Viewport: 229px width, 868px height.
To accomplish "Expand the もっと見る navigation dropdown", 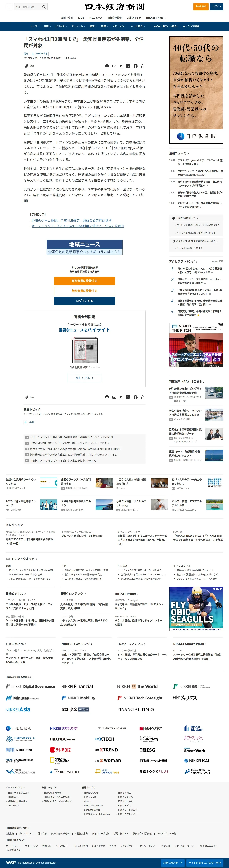I will pyautogui.click(x=138, y=26).
